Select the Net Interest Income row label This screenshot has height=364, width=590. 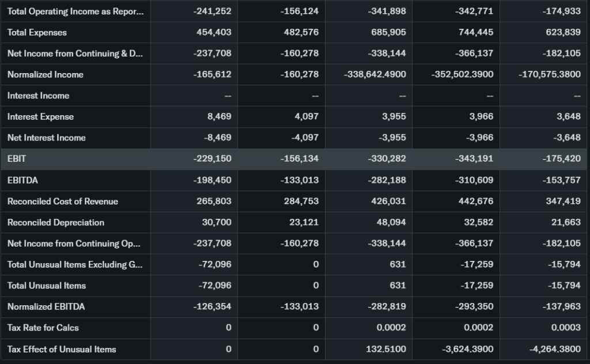(46, 138)
